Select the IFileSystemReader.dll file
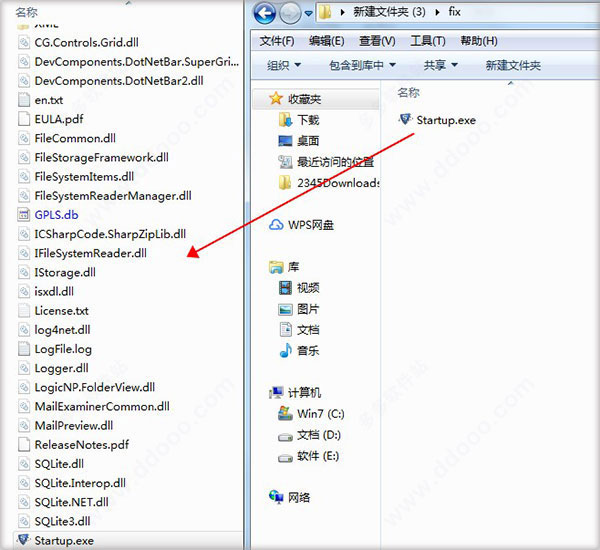Image resolution: width=600 pixels, height=550 pixels. coord(82,253)
